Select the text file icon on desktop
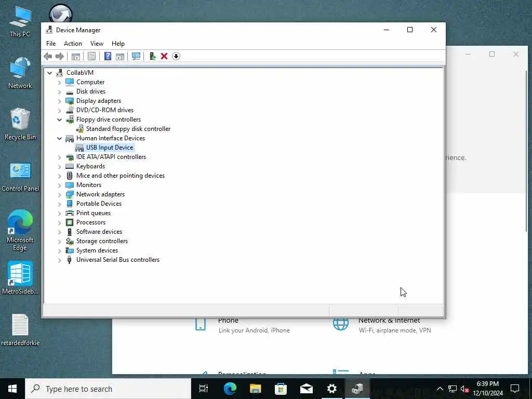This screenshot has width=532, height=399. point(20,329)
